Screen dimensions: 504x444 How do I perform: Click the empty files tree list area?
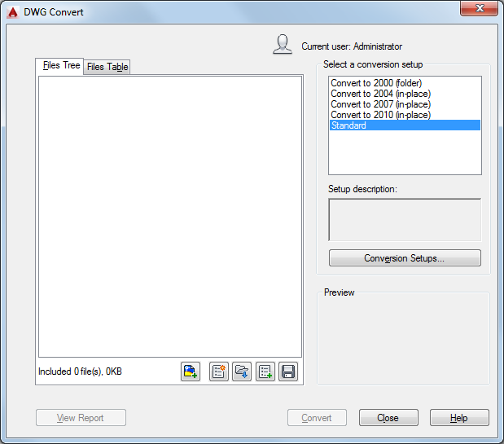pyautogui.click(x=170, y=217)
